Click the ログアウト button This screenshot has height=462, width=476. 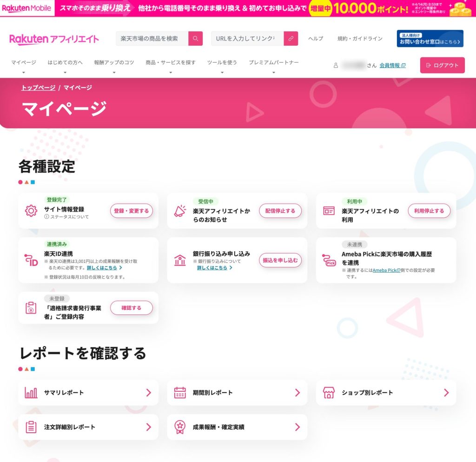coord(442,66)
